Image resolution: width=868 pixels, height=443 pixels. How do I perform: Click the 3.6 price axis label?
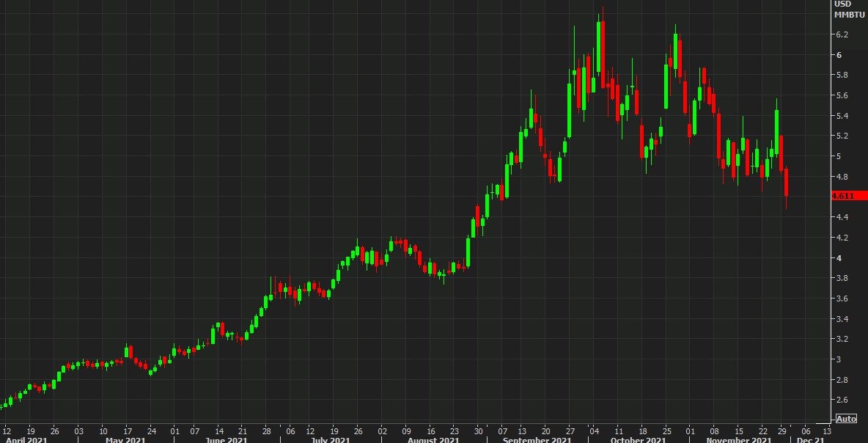click(x=842, y=299)
